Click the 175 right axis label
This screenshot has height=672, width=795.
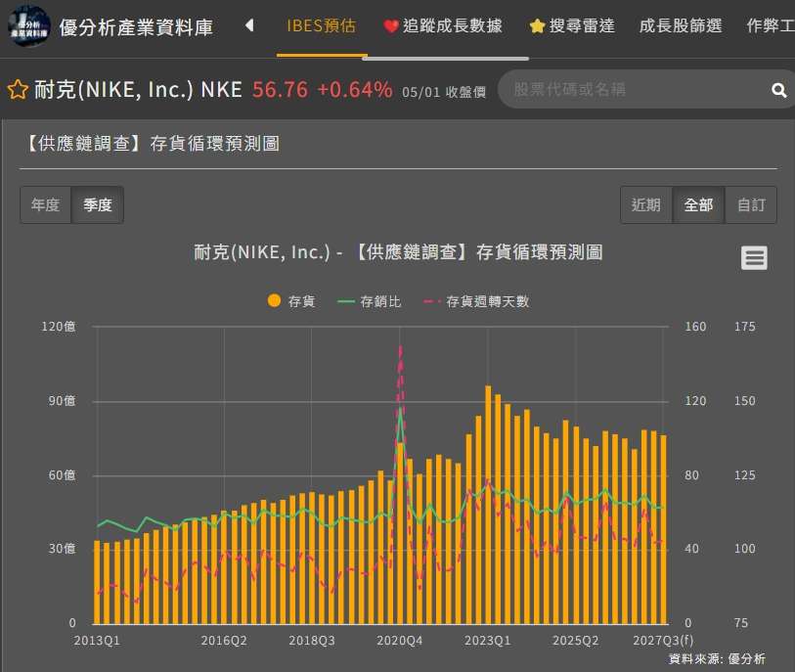coord(745,327)
